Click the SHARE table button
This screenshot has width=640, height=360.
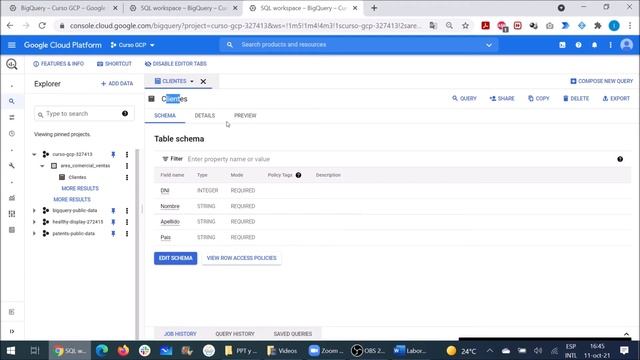click(x=502, y=98)
